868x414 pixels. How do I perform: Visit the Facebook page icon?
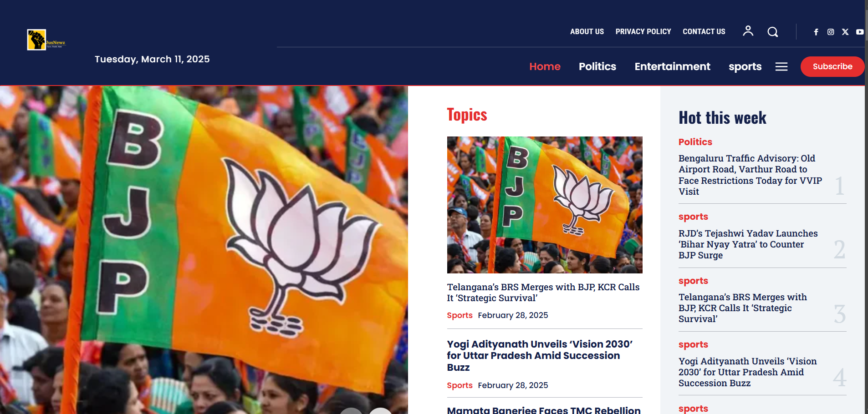[x=816, y=32]
